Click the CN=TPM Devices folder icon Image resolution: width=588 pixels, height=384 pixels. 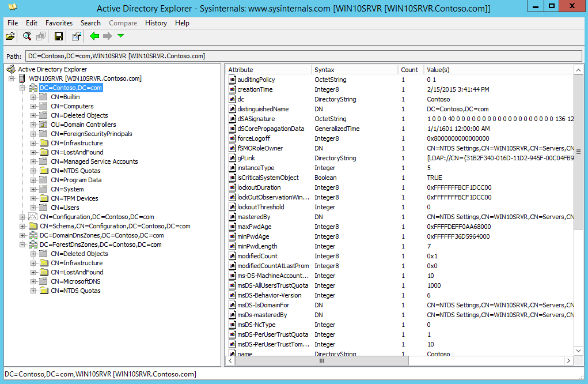[x=44, y=198]
